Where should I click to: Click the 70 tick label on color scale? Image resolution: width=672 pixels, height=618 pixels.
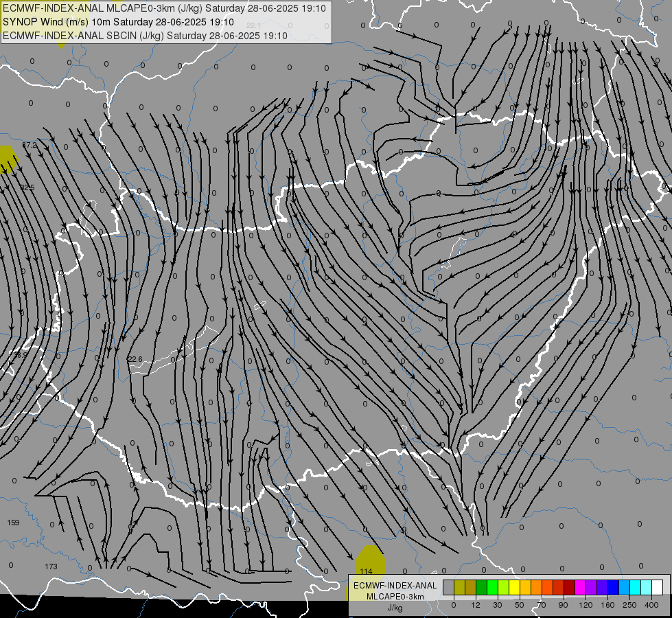coord(542,605)
